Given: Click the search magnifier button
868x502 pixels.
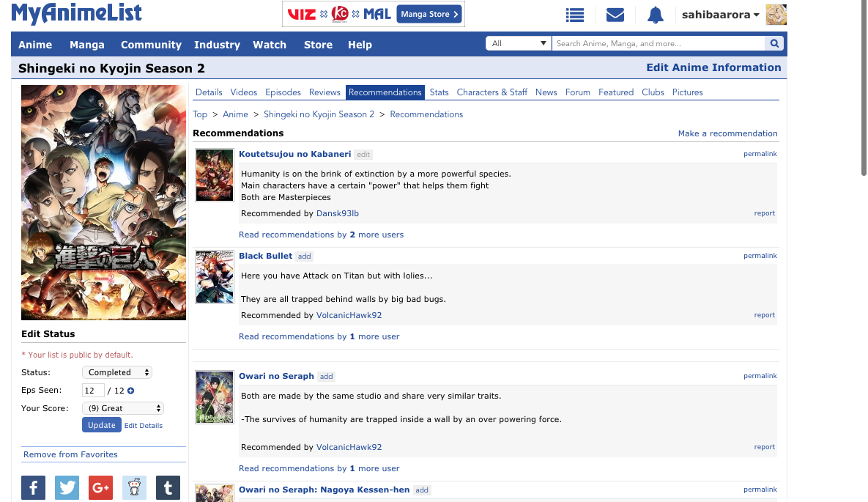Looking at the screenshot, I should pos(774,43).
